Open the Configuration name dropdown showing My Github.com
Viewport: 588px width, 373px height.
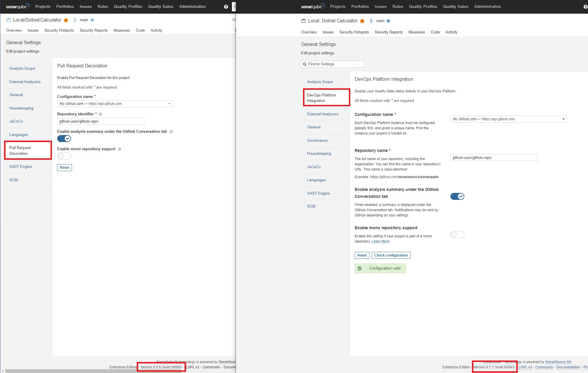pos(508,119)
